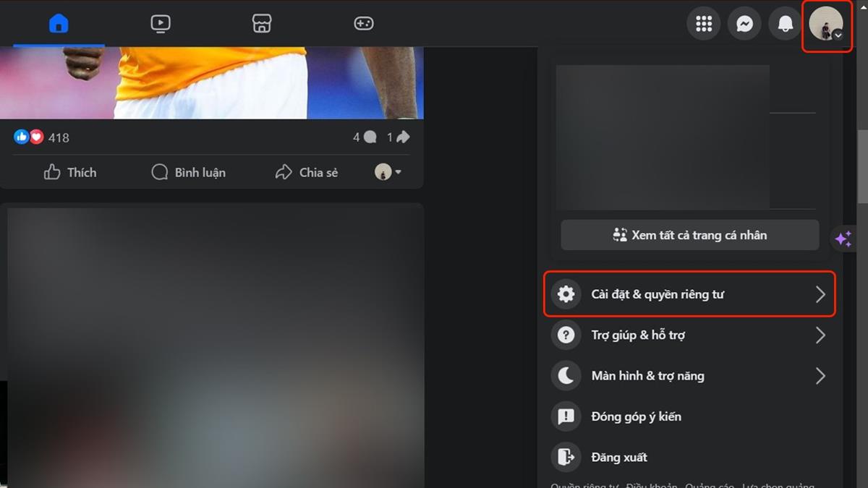Viewport: 868px width, 488px height.
Task: Open Messenger chat icon
Action: click(744, 24)
